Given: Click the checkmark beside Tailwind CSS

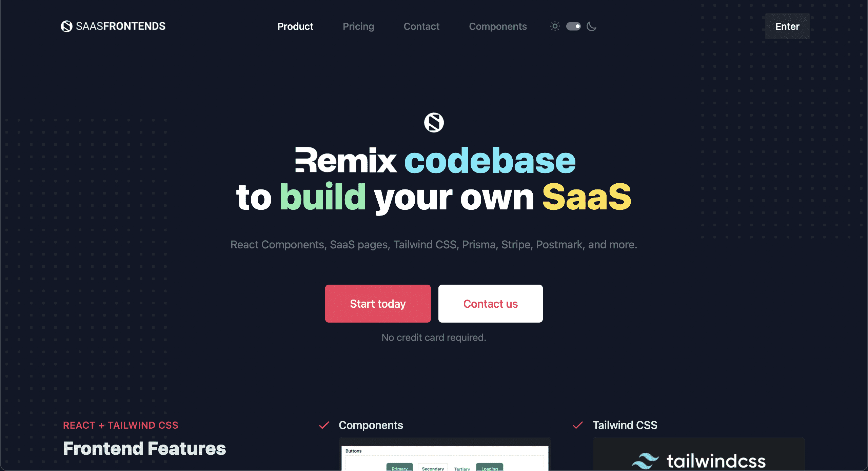Looking at the screenshot, I should (578, 425).
